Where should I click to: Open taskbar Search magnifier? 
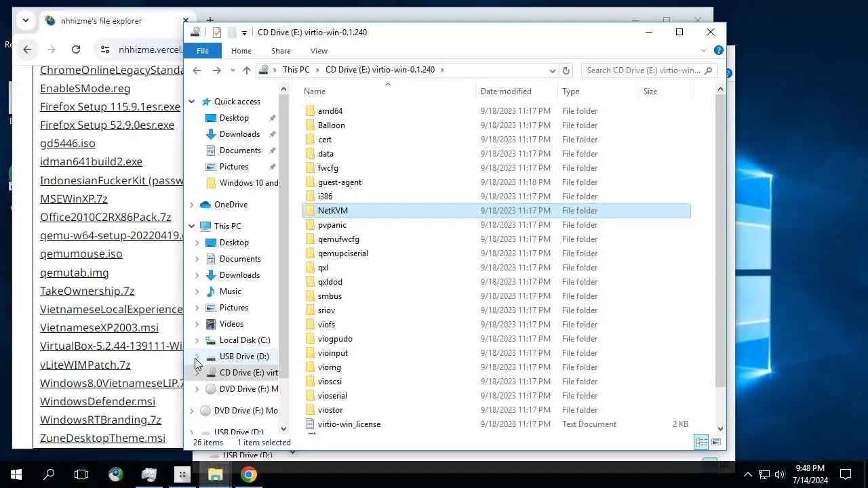pos(49,474)
